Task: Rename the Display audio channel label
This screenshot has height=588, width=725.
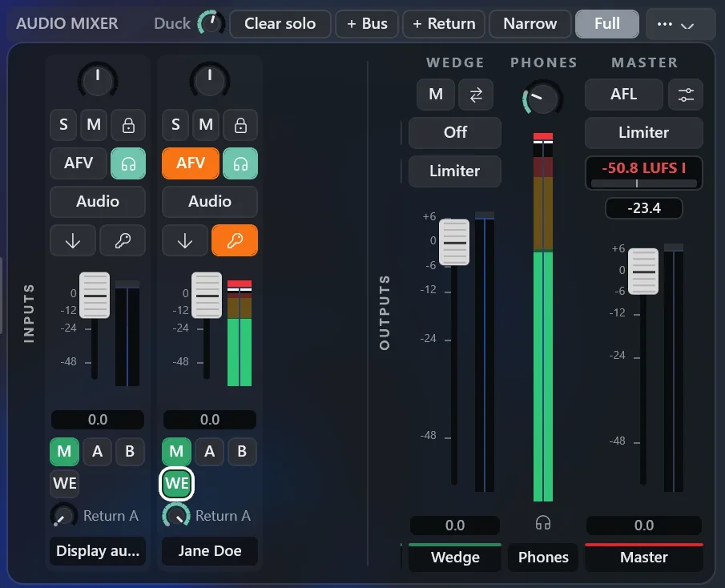Action: [x=98, y=551]
